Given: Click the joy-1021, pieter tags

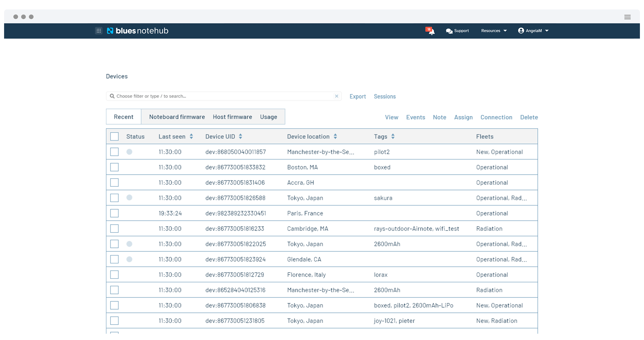Looking at the screenshot, I should [x=394, y=321].
